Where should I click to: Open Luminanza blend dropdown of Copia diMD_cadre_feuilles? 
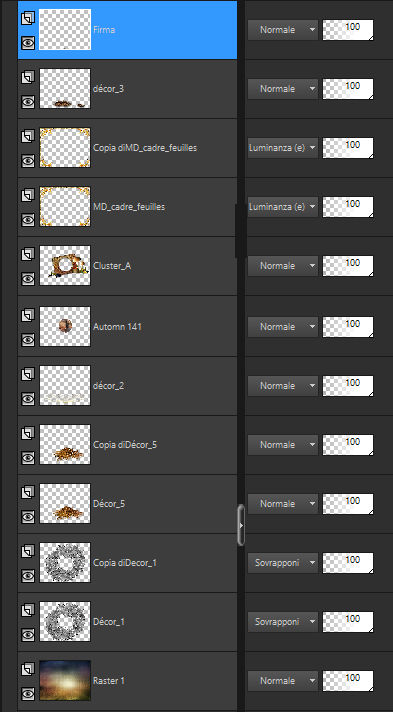[283, 148]
